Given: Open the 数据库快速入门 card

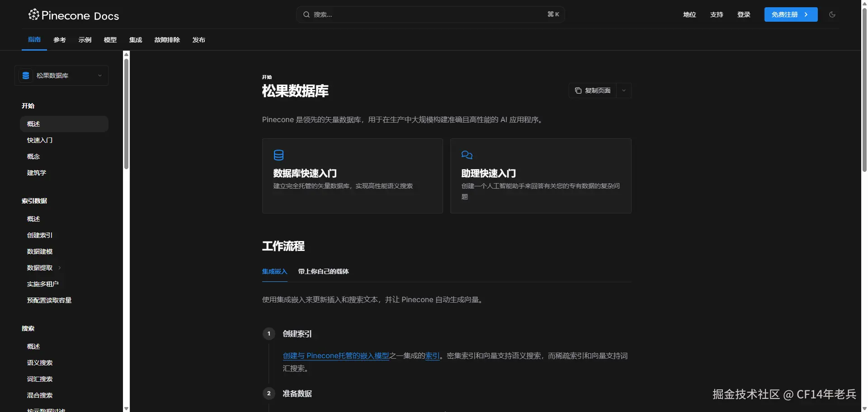Looking at the screenshot, I should tap(353, 176).
